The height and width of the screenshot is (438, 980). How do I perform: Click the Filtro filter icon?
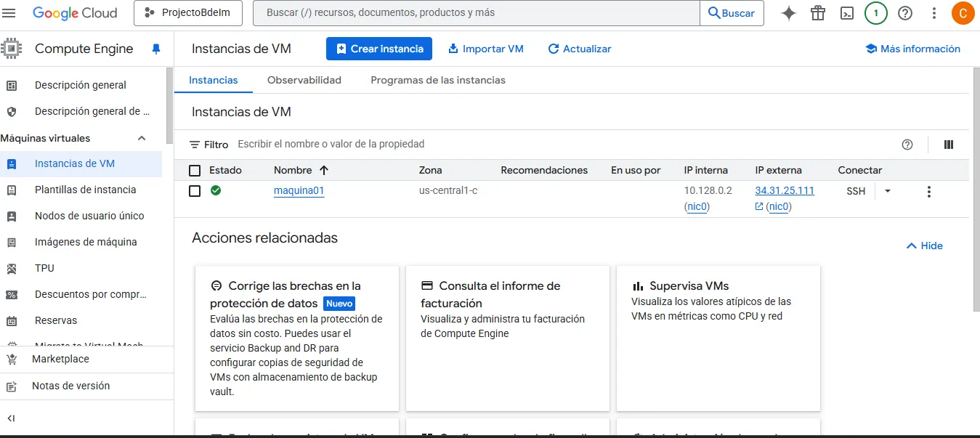click(x=195, y=145)
